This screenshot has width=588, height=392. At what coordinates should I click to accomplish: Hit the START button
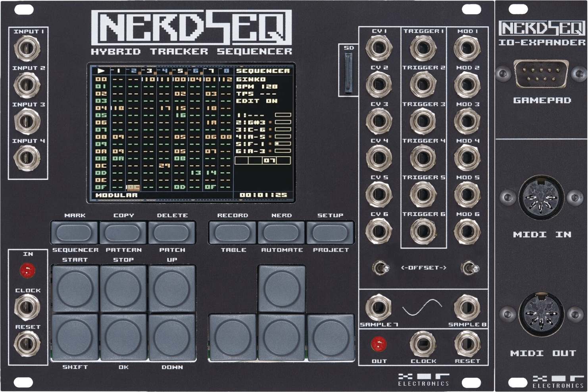click(75, 289)
